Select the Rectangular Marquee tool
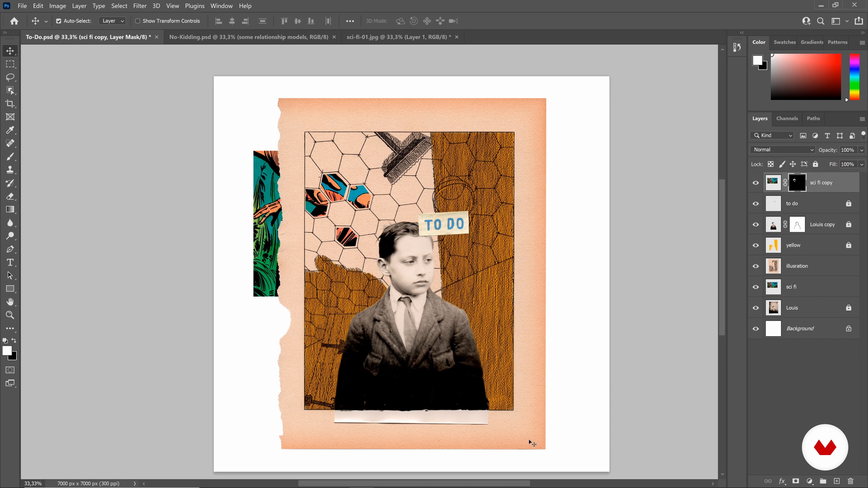This screenshot has width=868, height=488. point(10,64)
